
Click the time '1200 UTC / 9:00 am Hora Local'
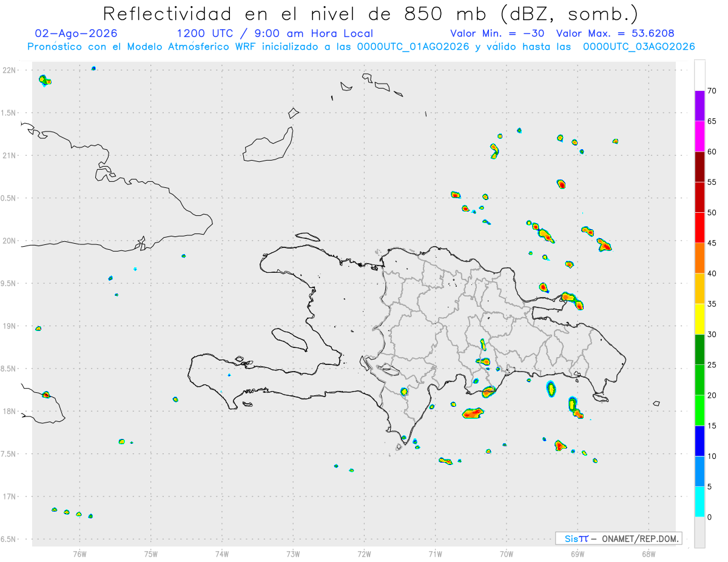[275, 33]
